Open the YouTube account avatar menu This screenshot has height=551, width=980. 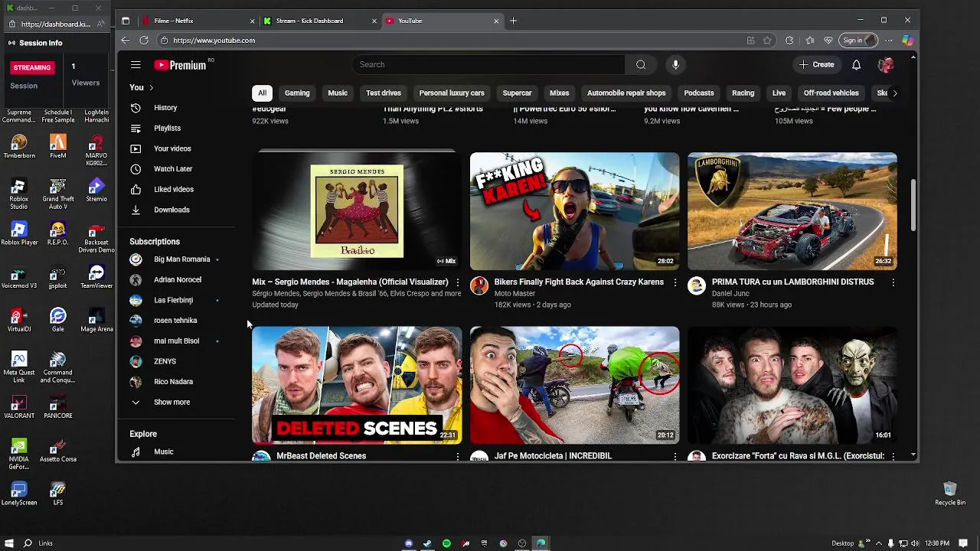point(886,65)
